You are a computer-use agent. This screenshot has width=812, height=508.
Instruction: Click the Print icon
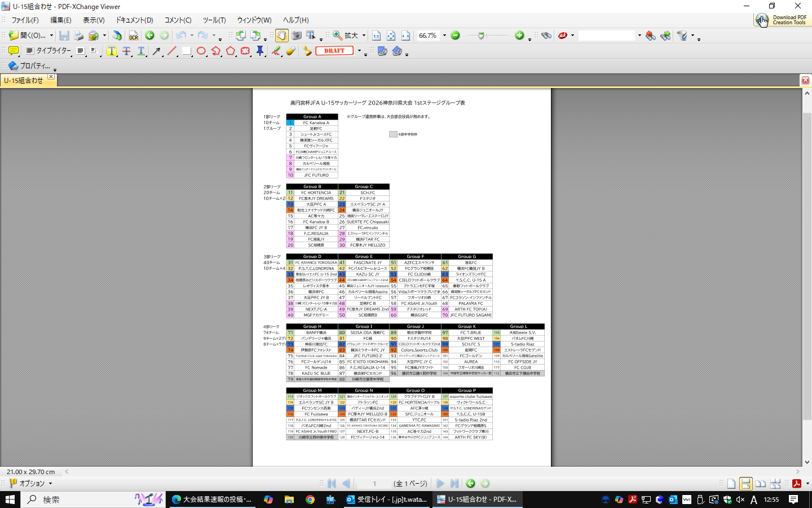tap(79, 36)
